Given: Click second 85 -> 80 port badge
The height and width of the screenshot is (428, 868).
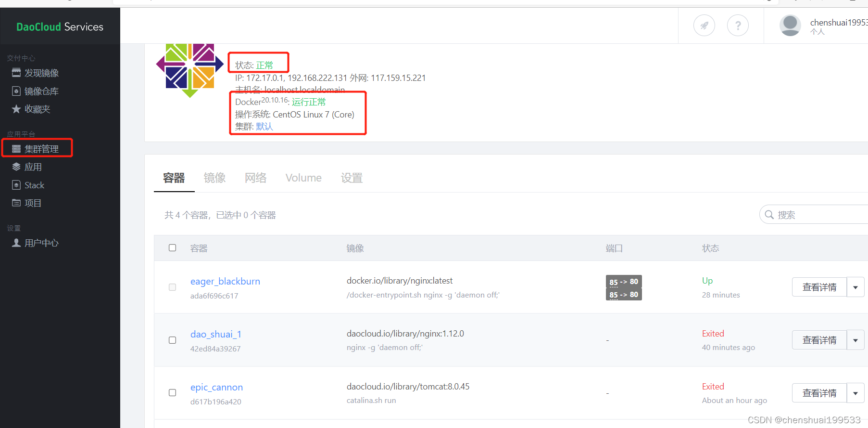Looking at the screenshot, I should (624, 294).
